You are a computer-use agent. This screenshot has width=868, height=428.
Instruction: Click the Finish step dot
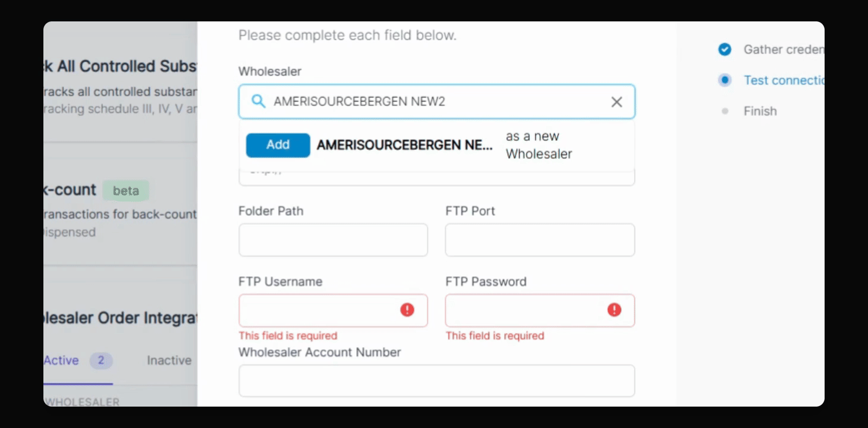(x=725, y=111)
